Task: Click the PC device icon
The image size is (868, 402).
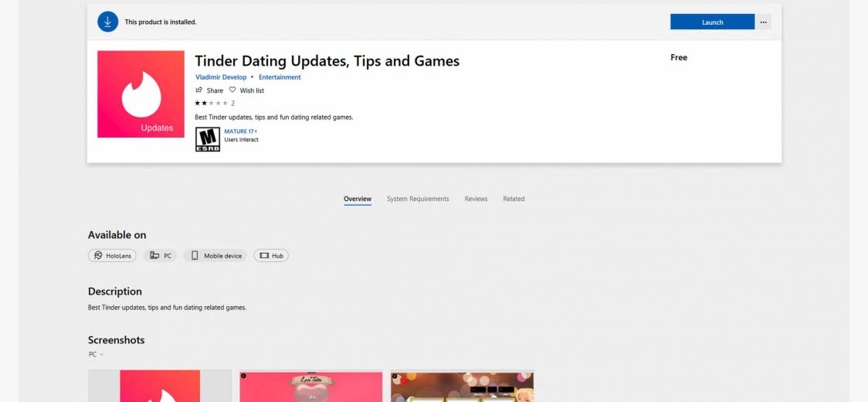Action: [x=154, y=256]
